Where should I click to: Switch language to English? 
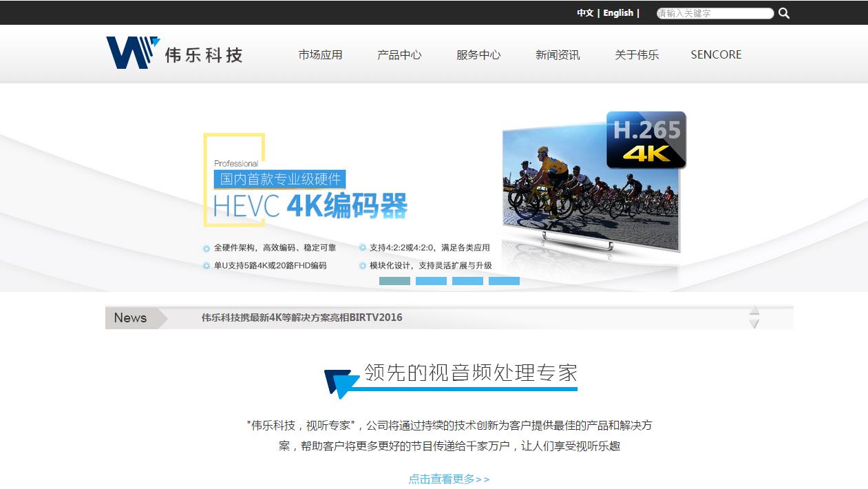[618, 13]
